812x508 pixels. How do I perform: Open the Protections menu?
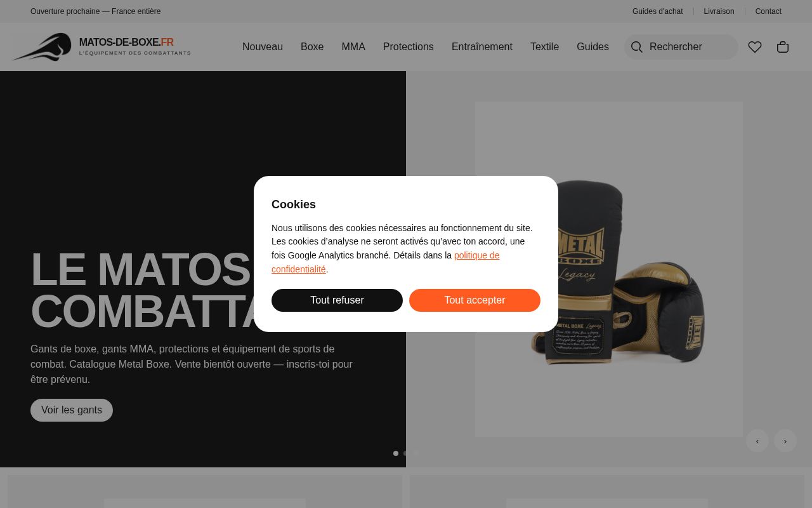point(409,47)
